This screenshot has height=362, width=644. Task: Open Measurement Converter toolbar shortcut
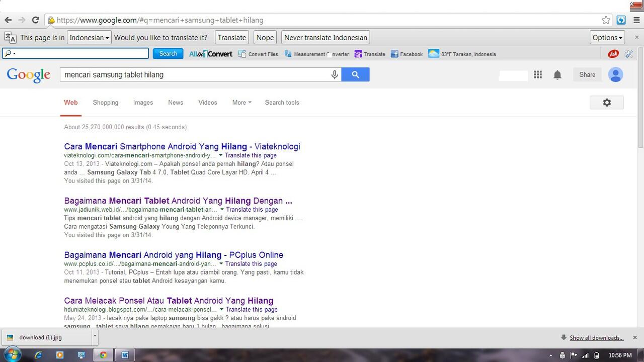[316, 54]
